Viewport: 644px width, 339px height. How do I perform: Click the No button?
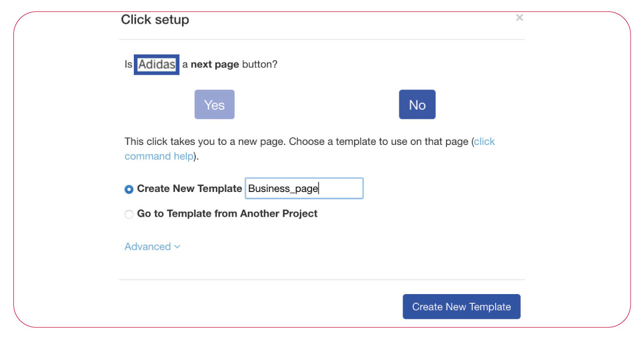click(417, 104)
